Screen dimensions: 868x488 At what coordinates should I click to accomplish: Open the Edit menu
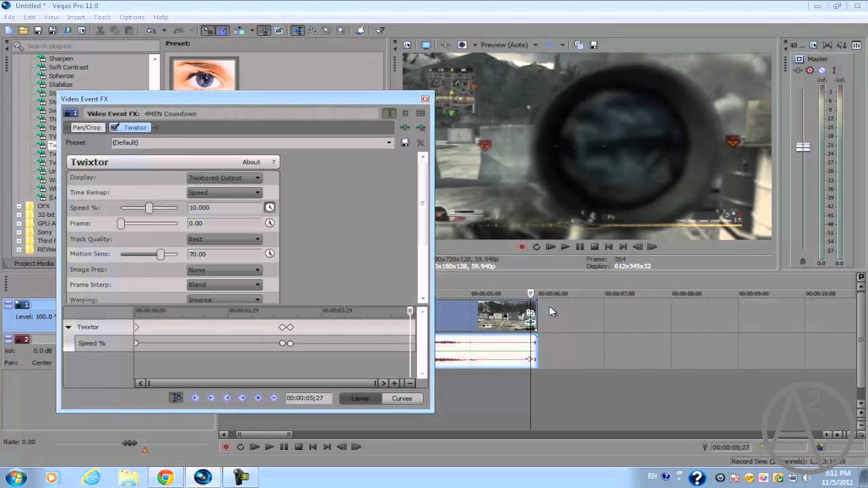29,17
